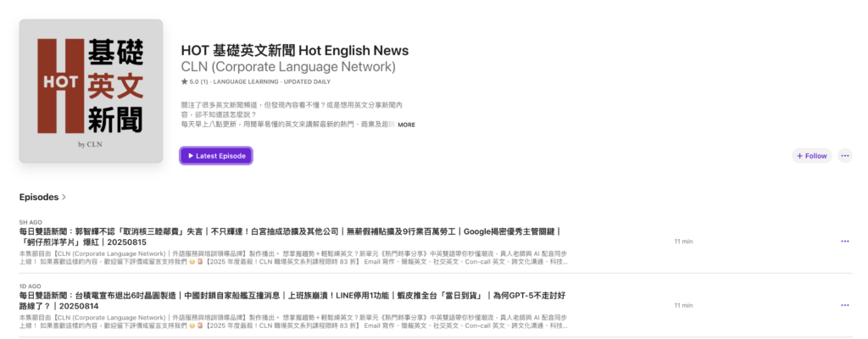Open CLN (Corporate Language Network) publisher link
The height and width of the screenshot is (339, 868).
pos(288,67)
